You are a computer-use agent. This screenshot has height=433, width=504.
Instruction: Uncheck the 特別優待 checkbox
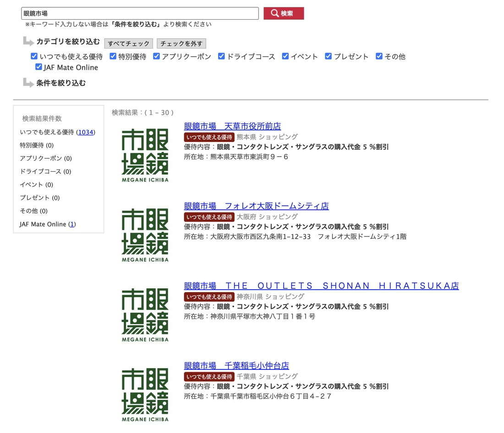pyautogui.click(x=113, y=56)
